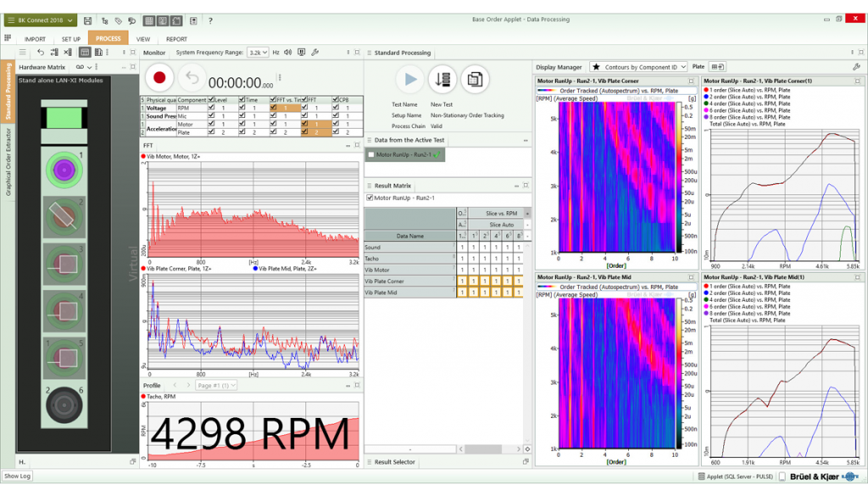Click the hardware setup icon beside Hardware Matrix
The height and width of the screenshot is (496, 868).
click(x=80, y=67)
